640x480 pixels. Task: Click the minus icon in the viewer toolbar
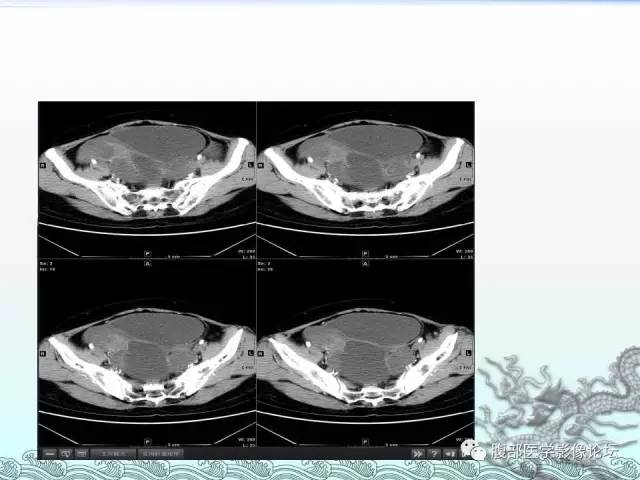point(50,453)
